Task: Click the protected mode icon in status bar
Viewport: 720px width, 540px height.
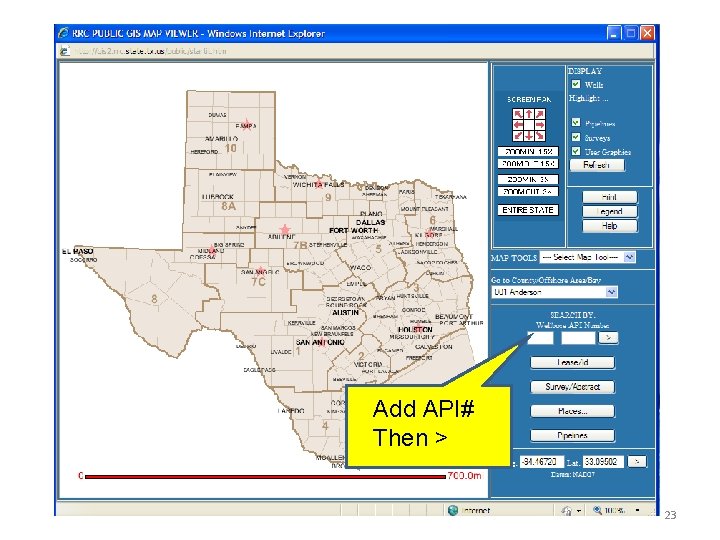Action: (567, 510)
